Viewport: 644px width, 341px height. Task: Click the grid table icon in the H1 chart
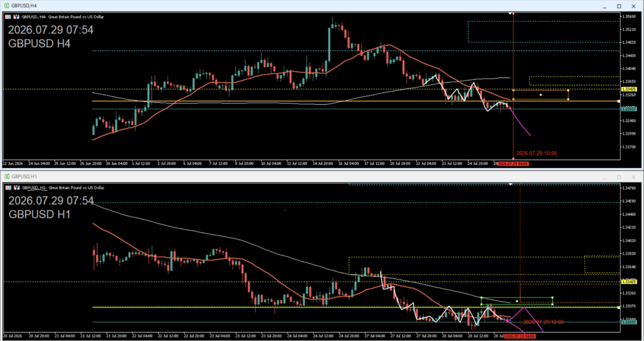click(x=8, y=187)
